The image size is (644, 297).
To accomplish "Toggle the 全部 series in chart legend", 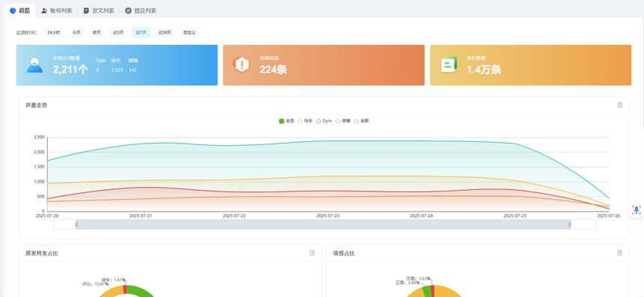I will click(362, 121).
